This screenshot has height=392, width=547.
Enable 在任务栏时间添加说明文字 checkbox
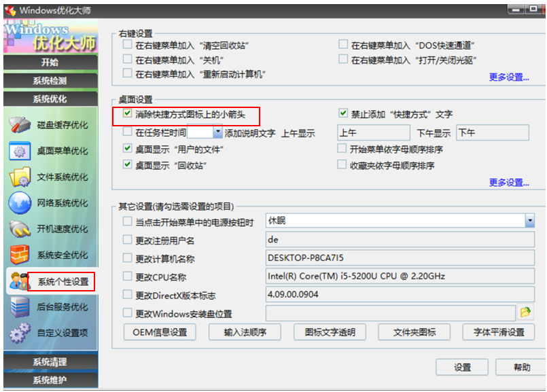coord(127,132)
